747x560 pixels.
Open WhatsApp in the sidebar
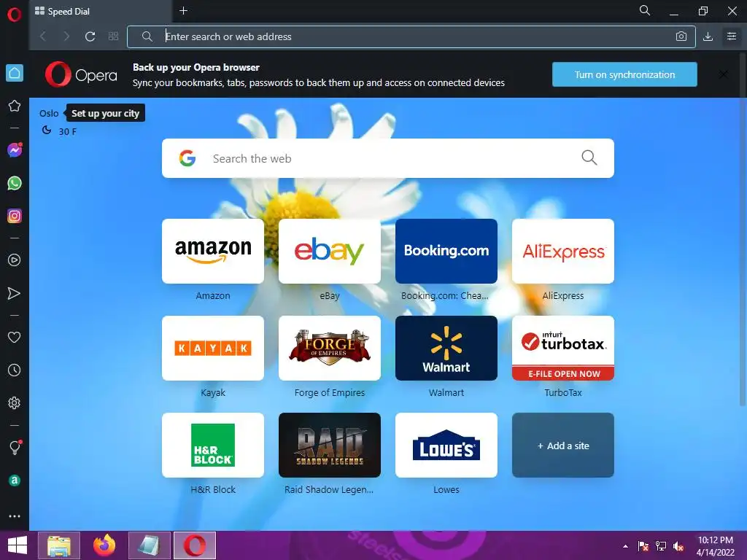click(x=15, y=183)
